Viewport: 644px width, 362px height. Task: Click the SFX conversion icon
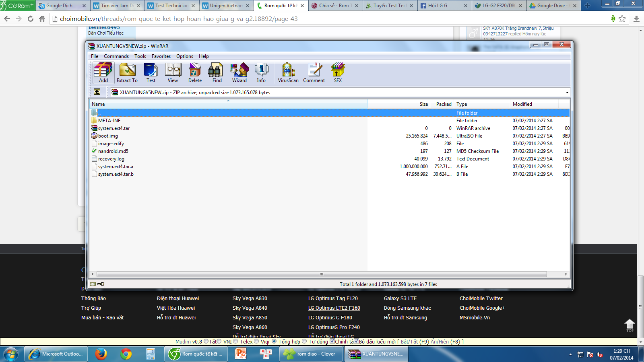pyautogui.click(x=338, y=73)
